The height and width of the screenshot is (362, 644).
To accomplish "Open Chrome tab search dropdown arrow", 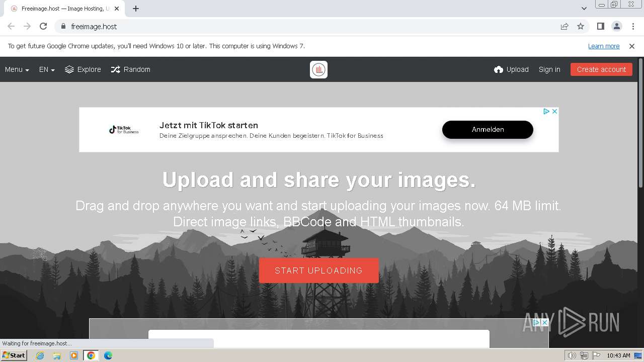I will coord(584,9).
